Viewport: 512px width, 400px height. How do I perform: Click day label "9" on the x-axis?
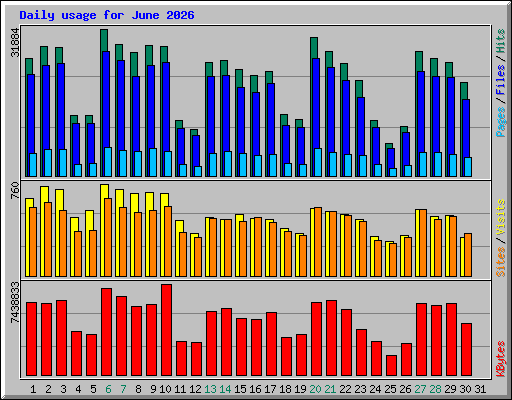click(x=153, y=389)
